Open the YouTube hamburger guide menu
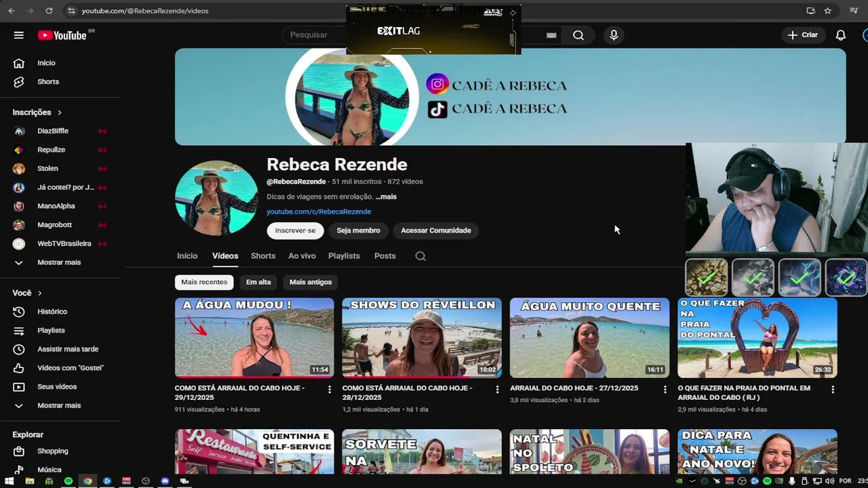Image resolution: width=868 pixels, height=488 pixels. pyautogui.click(x=19, y=35)
